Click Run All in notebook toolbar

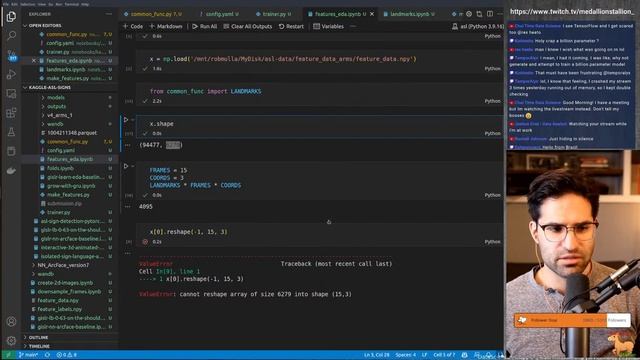tap(204, 26)
